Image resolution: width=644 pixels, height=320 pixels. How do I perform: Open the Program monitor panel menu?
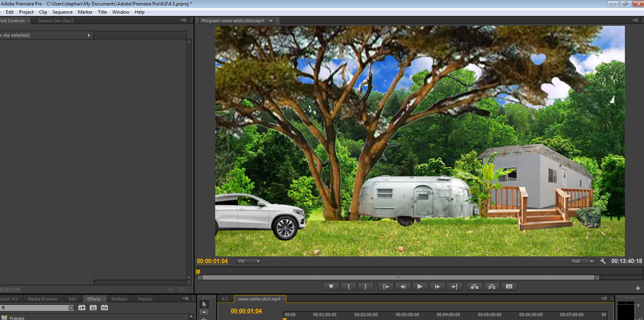click(x=635, y=20)
